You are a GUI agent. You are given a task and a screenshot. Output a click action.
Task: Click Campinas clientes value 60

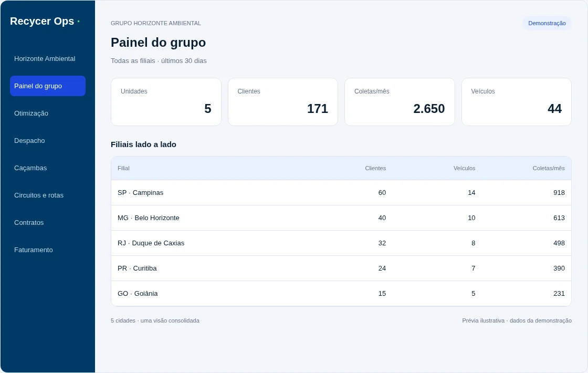pos(382,193)
